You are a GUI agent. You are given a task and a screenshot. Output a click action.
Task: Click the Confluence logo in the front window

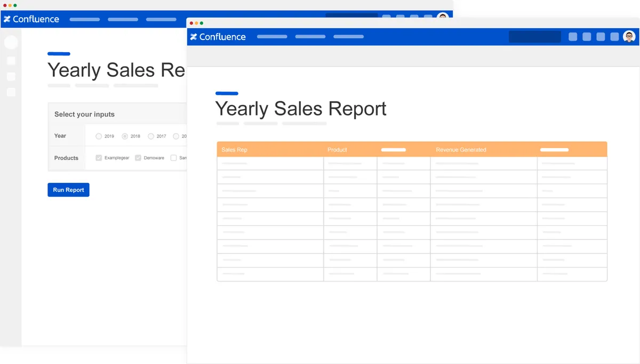(218, 37)
